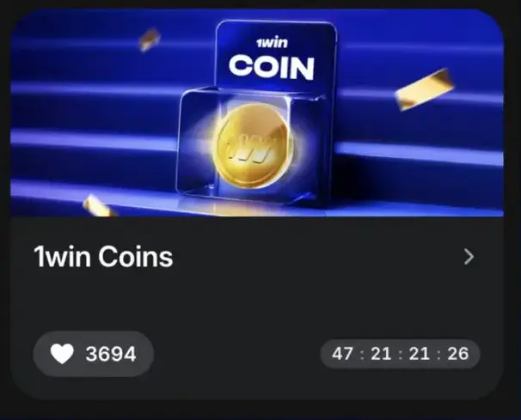This screenshot has width=521, height=420.
Task: Tap the white heart icon
Action: (x=62, y=354)
